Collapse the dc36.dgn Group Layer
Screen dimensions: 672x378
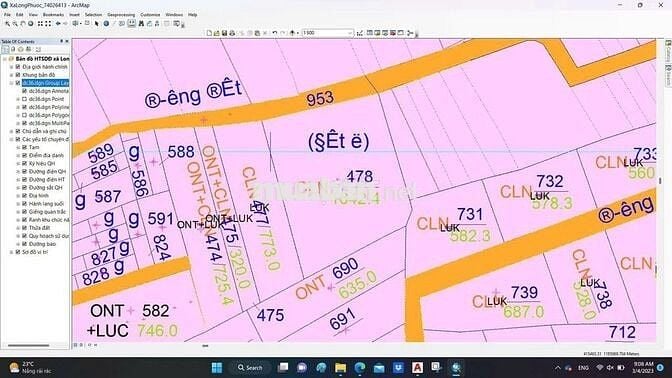[12, 83]
